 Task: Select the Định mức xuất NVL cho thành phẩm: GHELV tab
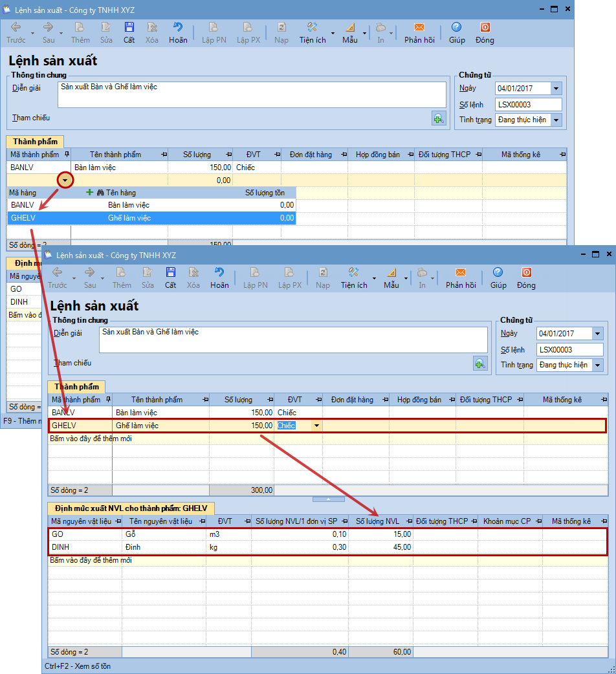(131, 508)
